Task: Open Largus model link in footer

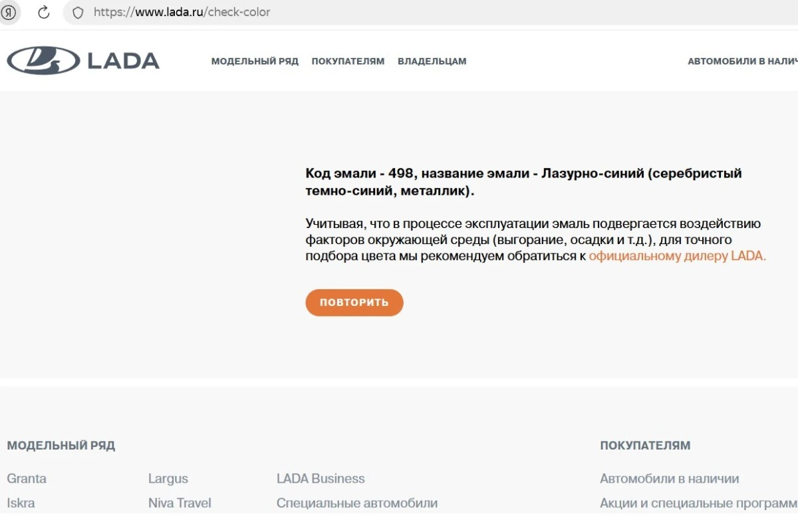Action: [x=168, y=479]
